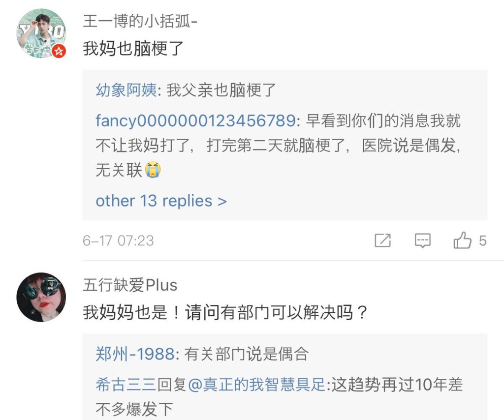Open 希古三三 user profile
Image resolution: width=504 pixels, height=420 pixels.
126,385
